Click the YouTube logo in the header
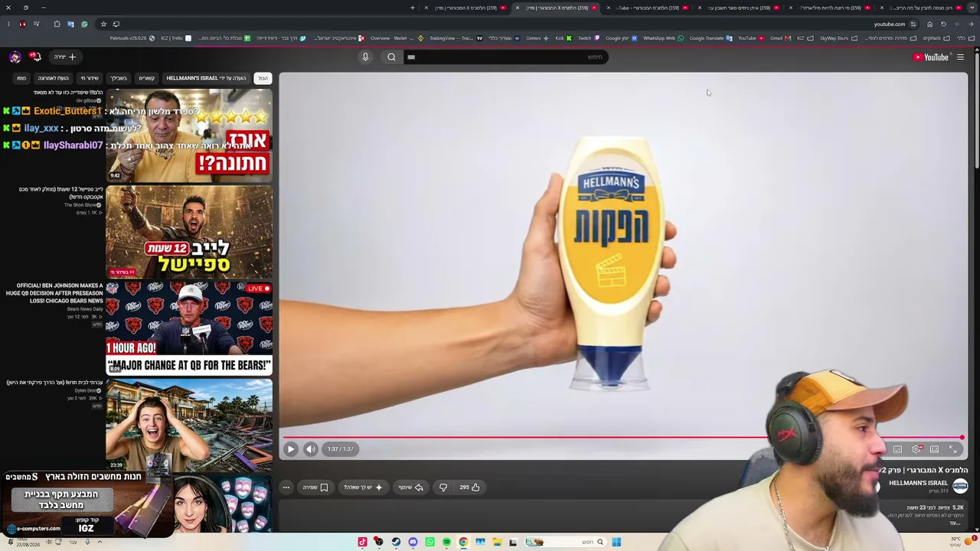The width and height of the screenshot is (980, 551). point(930,57)
